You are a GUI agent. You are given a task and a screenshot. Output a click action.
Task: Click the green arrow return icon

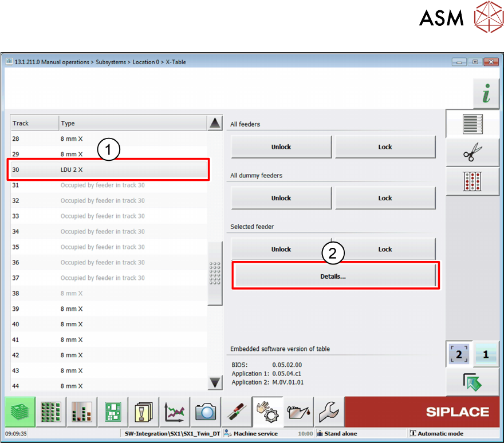472,382
